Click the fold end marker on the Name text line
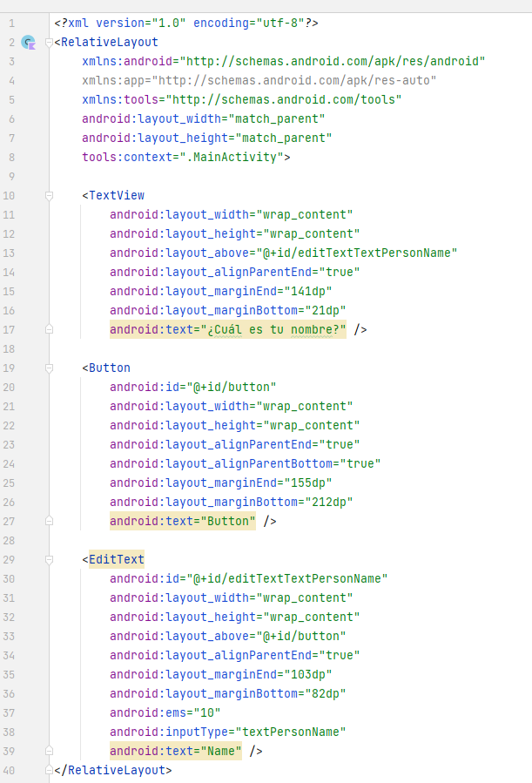The height and width of the screenshot is (783, 532). click(x=49, y=751)
